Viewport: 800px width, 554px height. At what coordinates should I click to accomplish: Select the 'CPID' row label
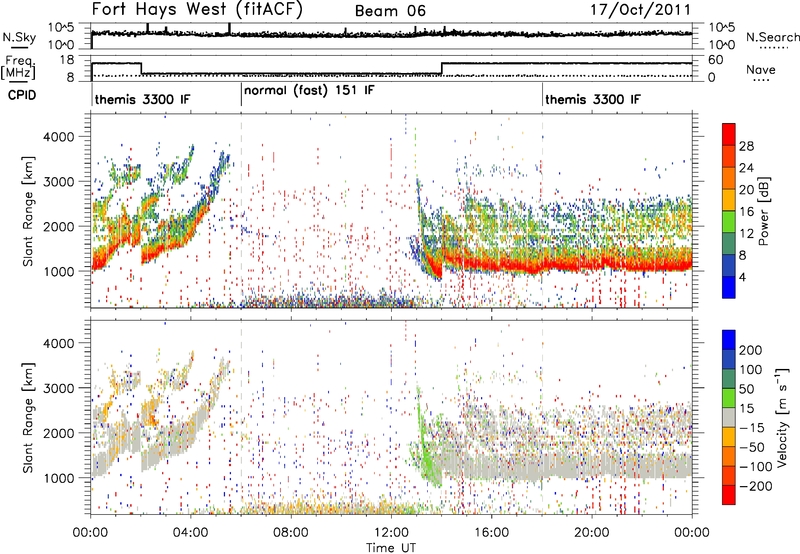tap(22, 95)
